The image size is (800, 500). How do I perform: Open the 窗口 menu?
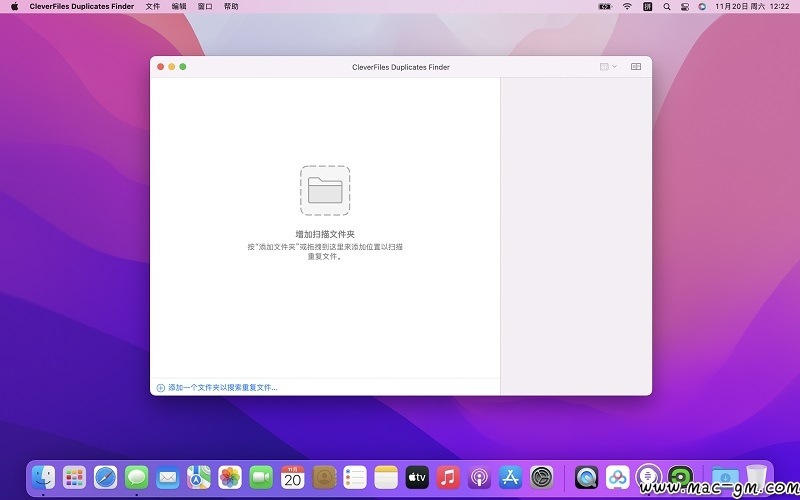(x=205, y=7)
